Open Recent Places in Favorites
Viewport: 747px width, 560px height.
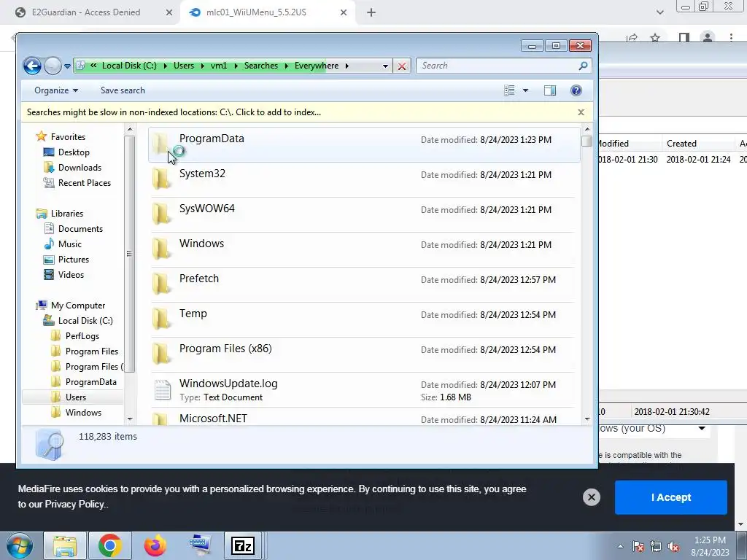click(x=85, y=183)
